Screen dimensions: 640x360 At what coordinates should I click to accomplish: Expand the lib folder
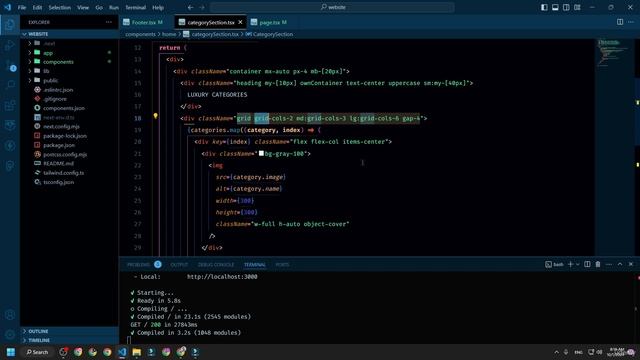pos(69,71)
